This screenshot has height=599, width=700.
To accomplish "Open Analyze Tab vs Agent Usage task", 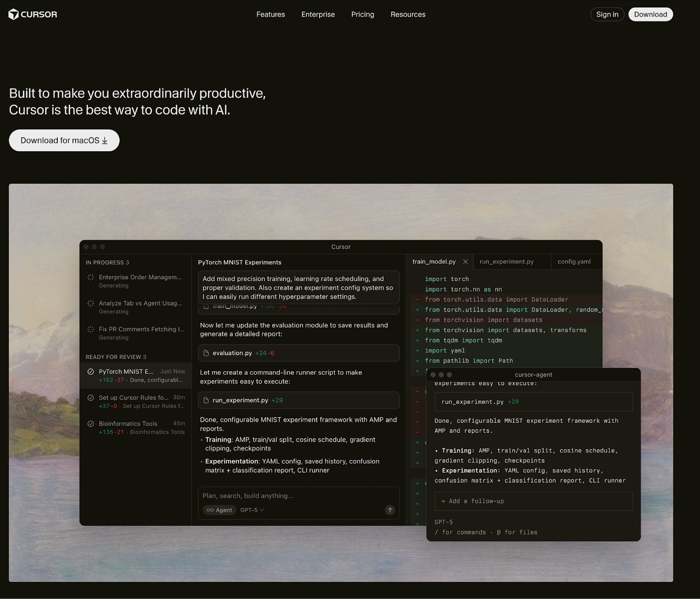I will pyautogui.click(x=136, y=307).
